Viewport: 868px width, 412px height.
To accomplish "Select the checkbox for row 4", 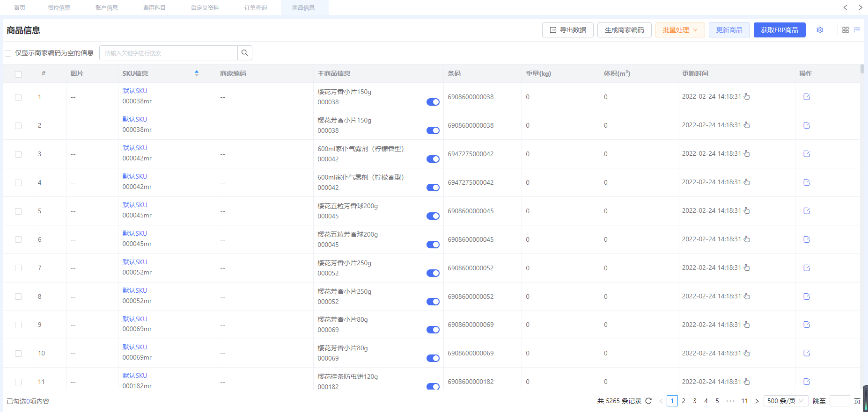I will pos(18,183).
